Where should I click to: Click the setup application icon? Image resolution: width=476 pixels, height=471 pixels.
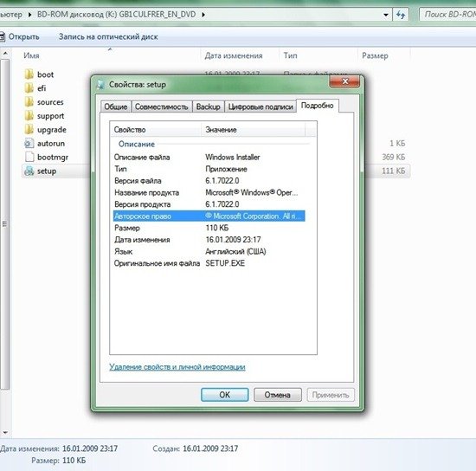pos(29,171)
